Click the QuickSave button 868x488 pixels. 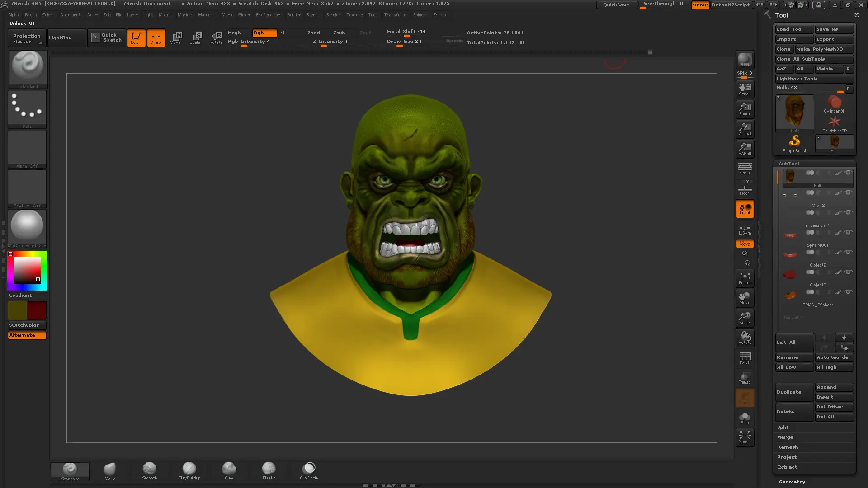pyautogui.click(x=616, y=5)
